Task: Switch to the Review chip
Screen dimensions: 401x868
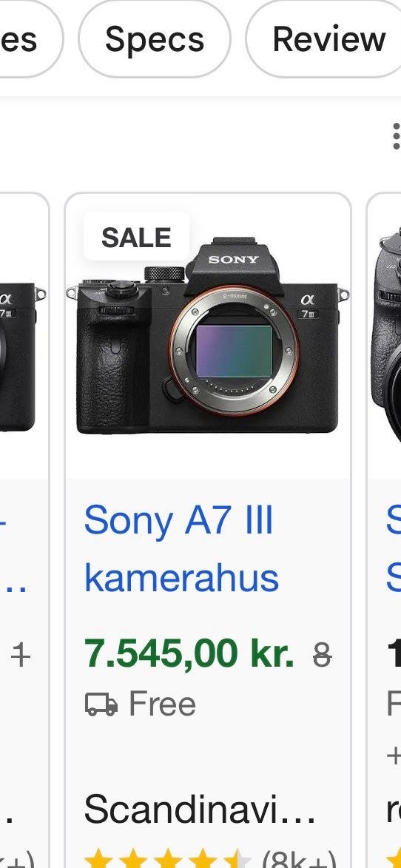Action: click(x=328, y=39)
